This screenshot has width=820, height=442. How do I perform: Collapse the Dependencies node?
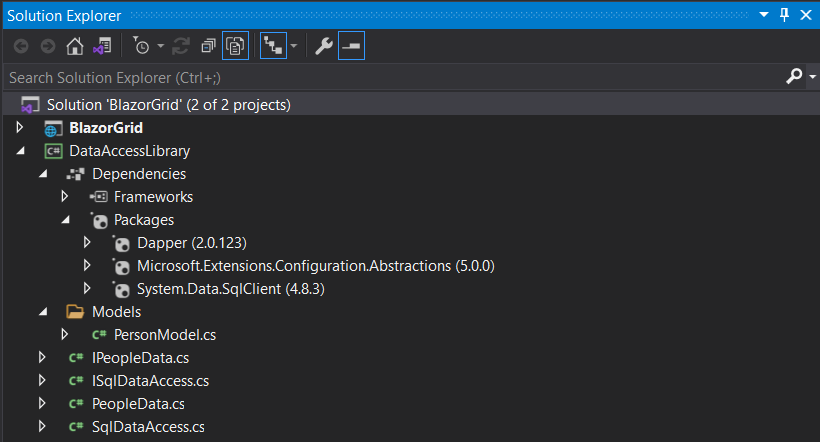[x=43, y=174]
